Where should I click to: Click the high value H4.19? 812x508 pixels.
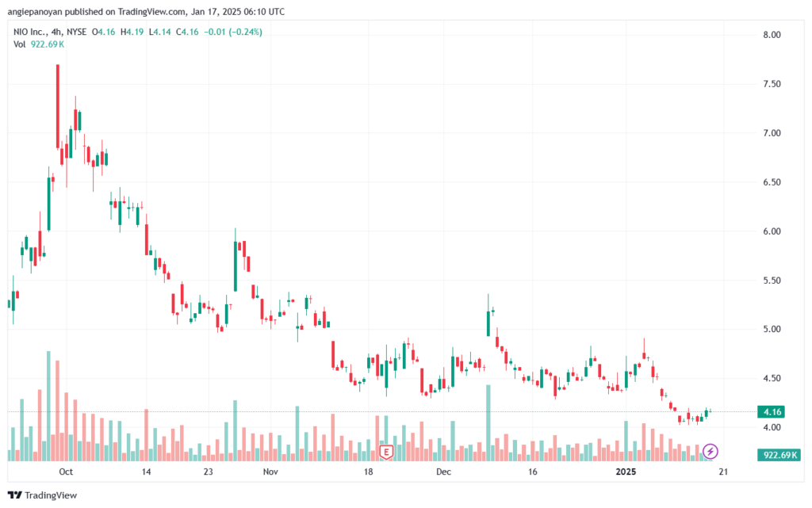pos(132,32)
